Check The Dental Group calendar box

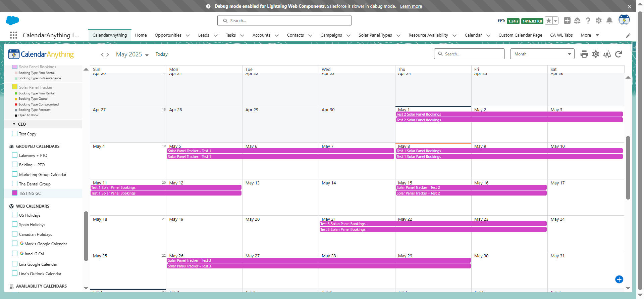[x=15, y=184]
